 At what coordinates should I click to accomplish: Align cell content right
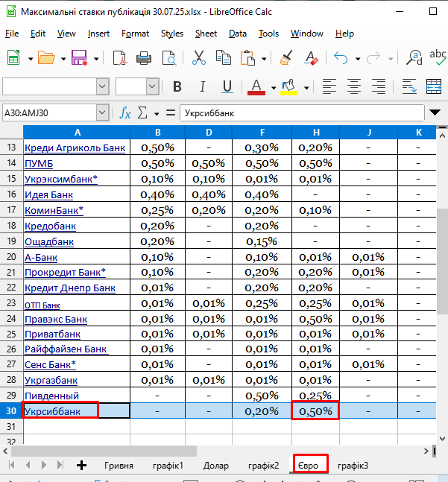pos(379,86)
